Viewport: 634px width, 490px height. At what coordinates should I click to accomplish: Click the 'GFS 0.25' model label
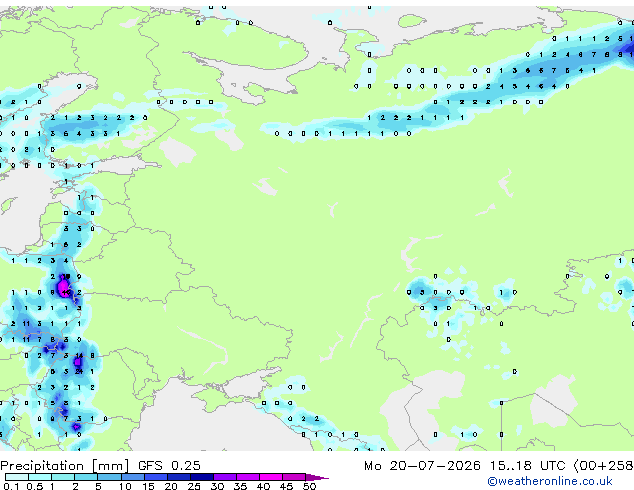point(169,466)
